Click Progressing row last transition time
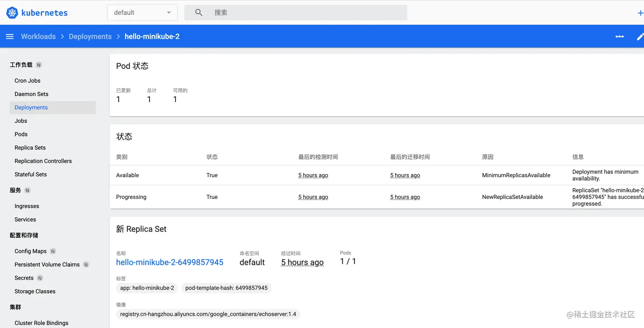The height and width of the screenshot is (328, 644). tap(405, 197)
